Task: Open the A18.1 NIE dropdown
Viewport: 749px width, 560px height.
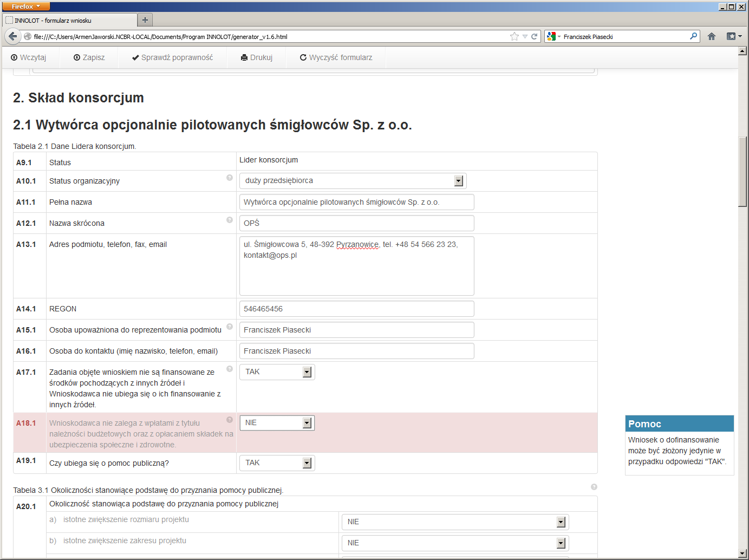Action: [x=277, y=423]
